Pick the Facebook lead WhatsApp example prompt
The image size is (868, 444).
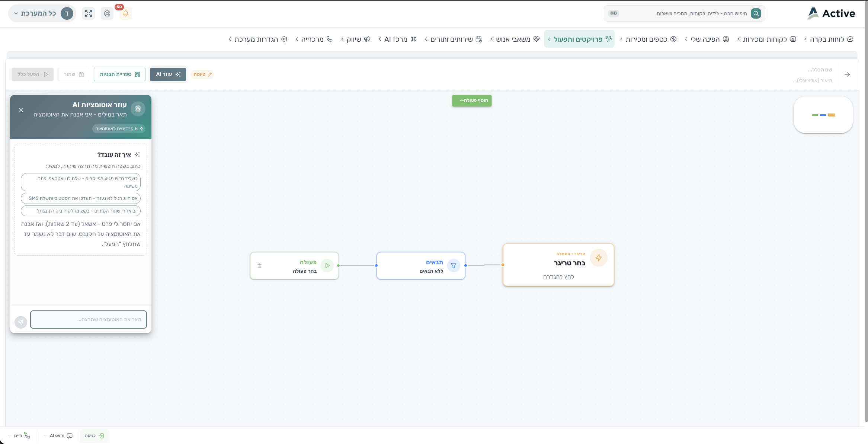81,182
